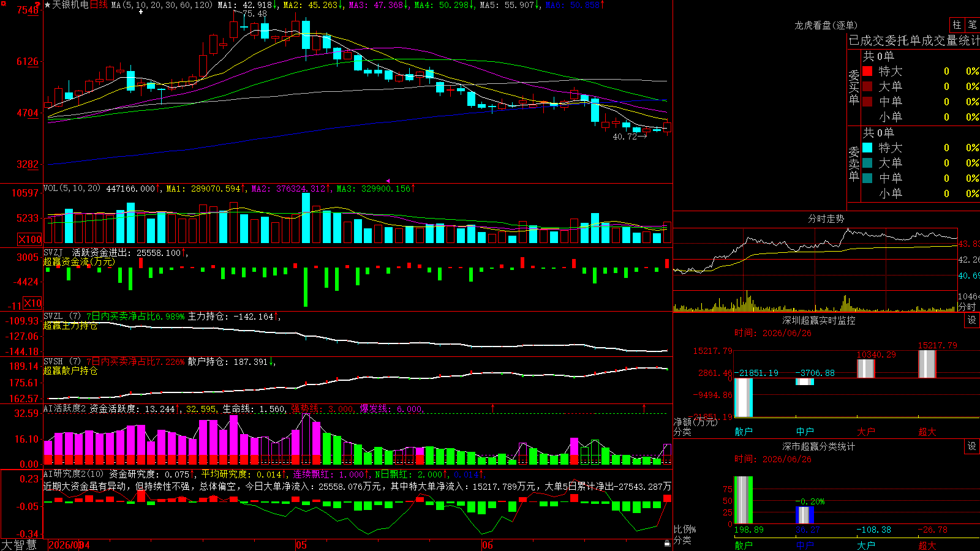This screenshot has width=980, height=551.
Task: Click the 爆发线: 6.000 label
Action: 391,409
